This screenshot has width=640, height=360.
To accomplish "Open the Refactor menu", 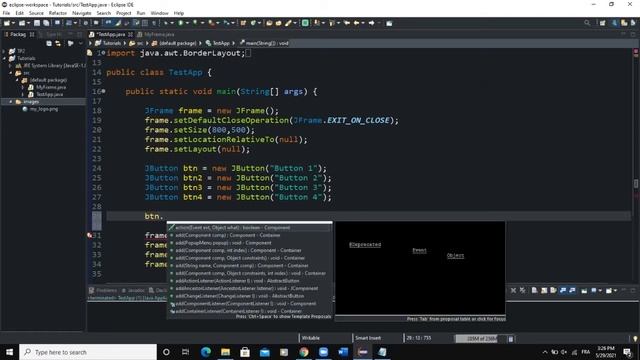I will 58,13.
